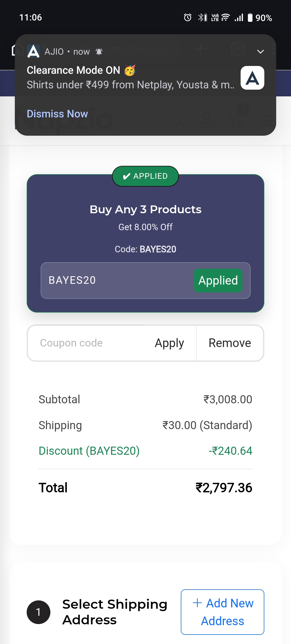291x644 pixels.
Task: Tap the Bluetooth status bar icon
Action: coord(202,17)
